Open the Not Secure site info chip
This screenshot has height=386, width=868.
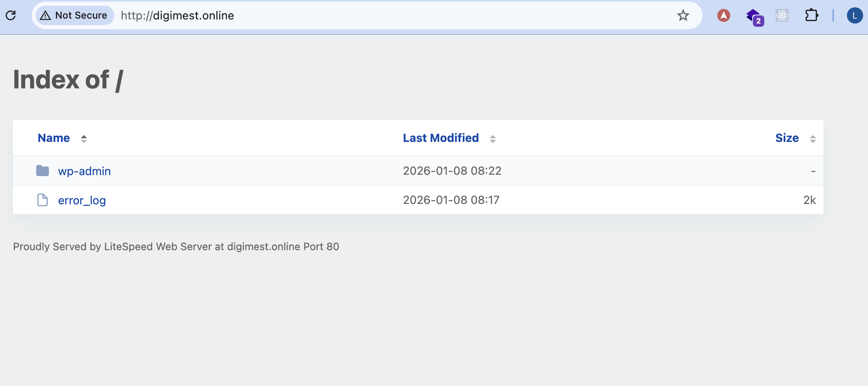point(75,15)
